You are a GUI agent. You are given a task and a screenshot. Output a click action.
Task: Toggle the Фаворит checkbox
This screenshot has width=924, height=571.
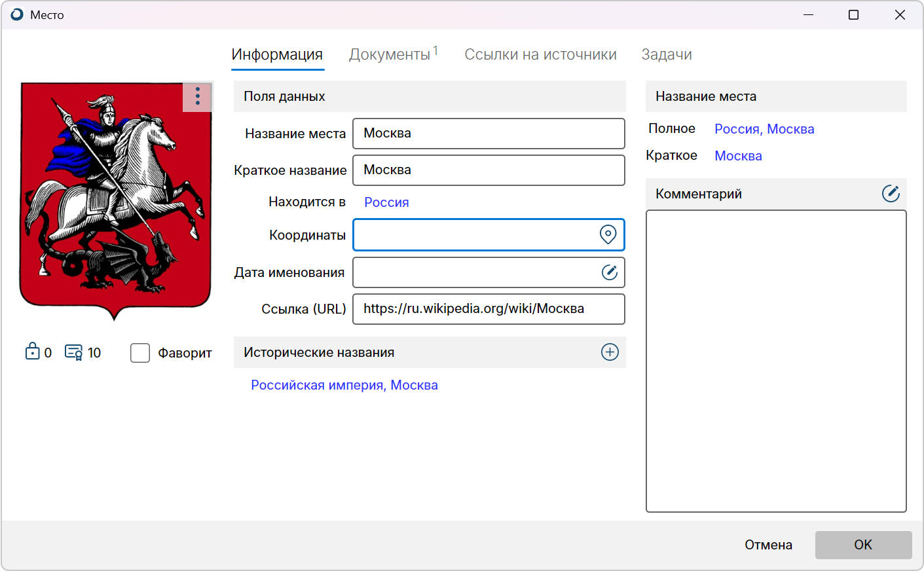(x=140, y=353)
